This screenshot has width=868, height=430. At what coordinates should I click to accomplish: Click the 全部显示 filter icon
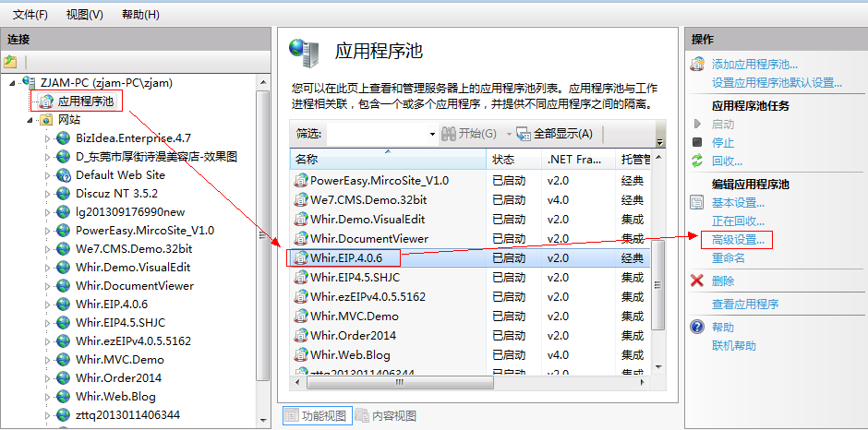pyautogui.click(x=523, y=134)
